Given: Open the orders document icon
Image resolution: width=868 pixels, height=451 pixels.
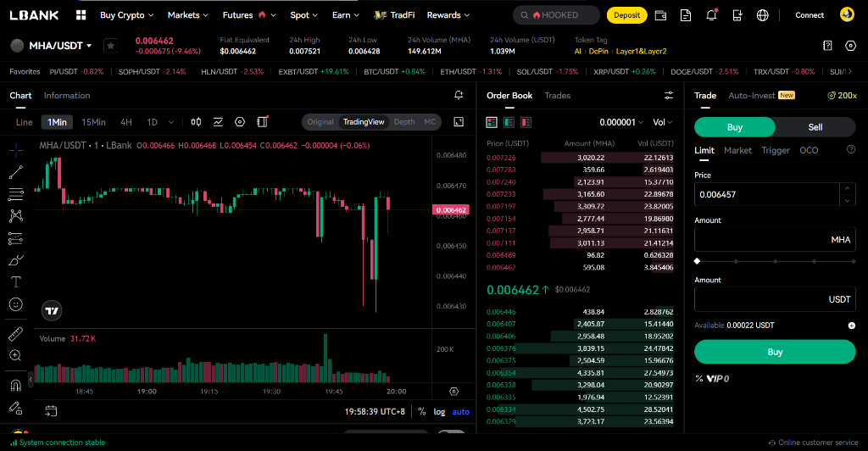Looking at the screenshot, I should coord(685,15).
